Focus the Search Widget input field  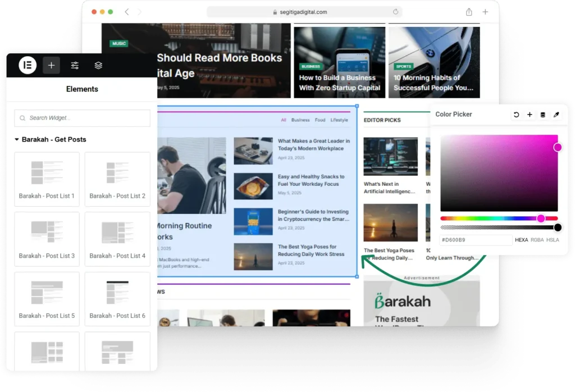[82, 118]
